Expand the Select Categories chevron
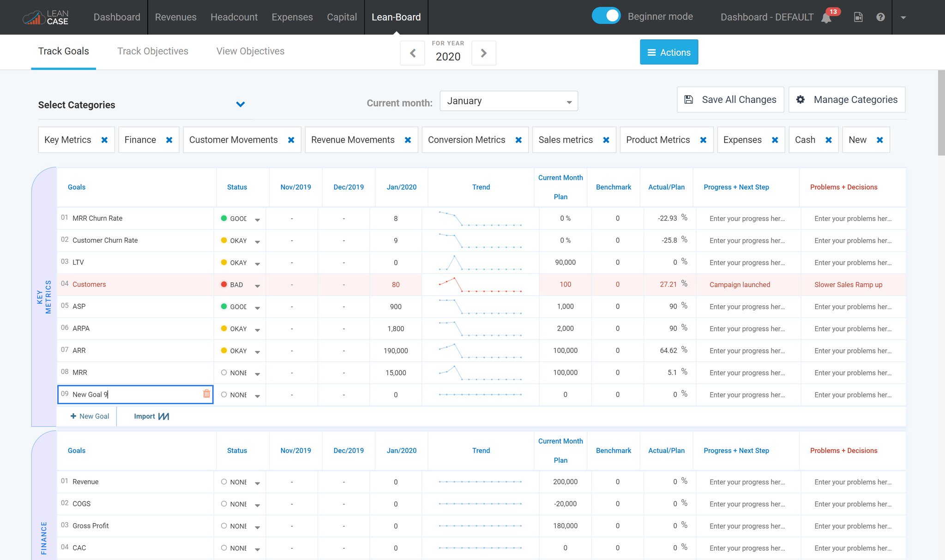This screenshot has height=560, width=945. coord(240,105)
